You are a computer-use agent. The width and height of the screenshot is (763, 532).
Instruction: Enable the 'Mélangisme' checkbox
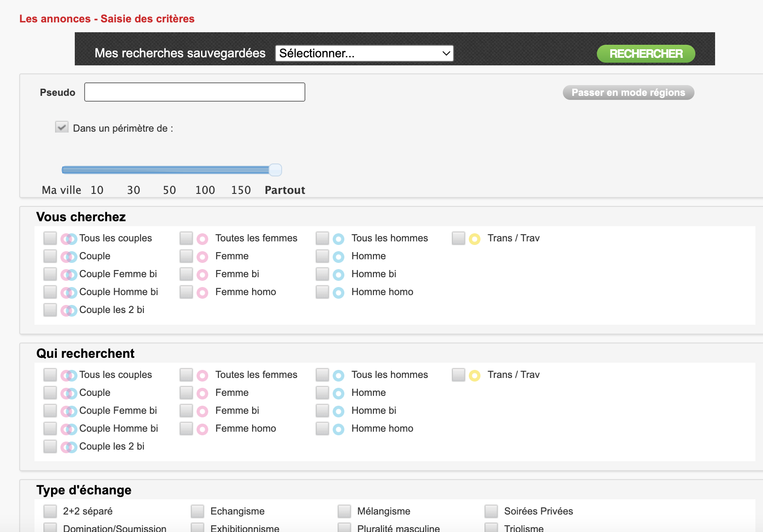[x=344, y=511]
